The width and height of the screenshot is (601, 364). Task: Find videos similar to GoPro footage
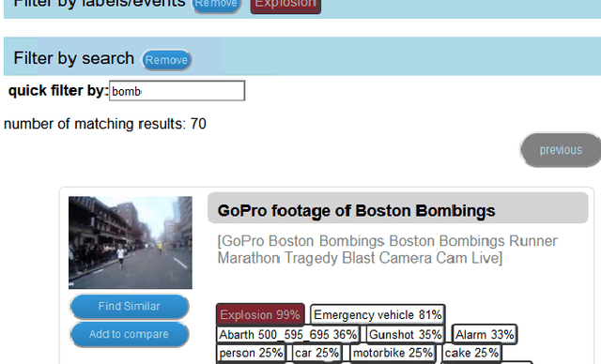pos(130,306)
